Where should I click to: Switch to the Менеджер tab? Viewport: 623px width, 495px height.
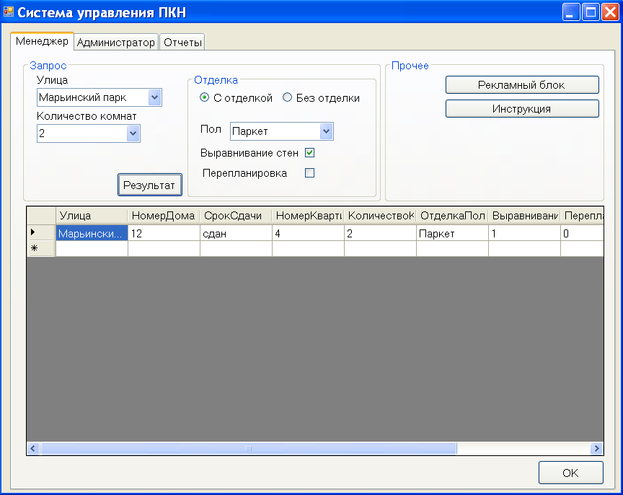42,41
